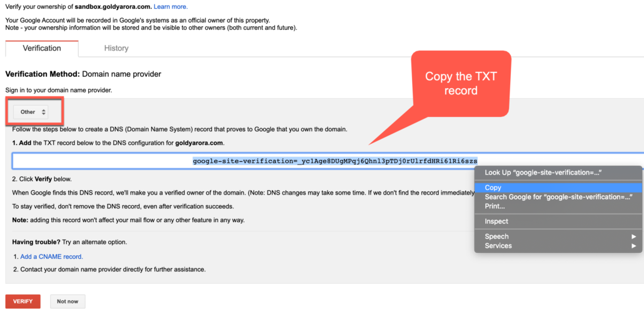Select Print... from the context menu
Screen dimensions: 644x314
[x=558, y=206]
